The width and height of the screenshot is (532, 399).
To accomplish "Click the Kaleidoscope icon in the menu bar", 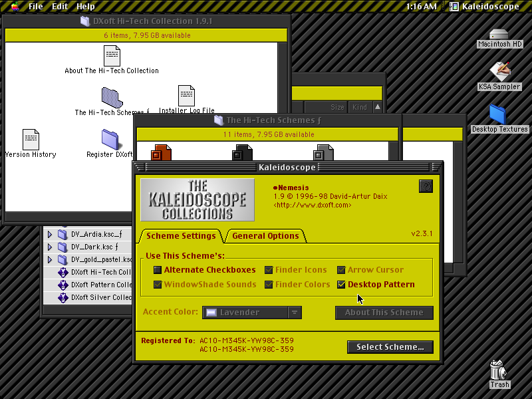I will pos(454,6).
